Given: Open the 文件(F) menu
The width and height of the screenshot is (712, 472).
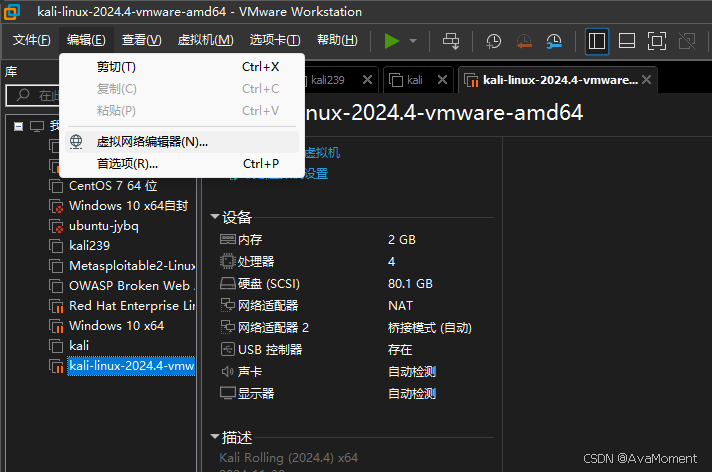Looking at the screenshot, I should click(x=31, y=40).
